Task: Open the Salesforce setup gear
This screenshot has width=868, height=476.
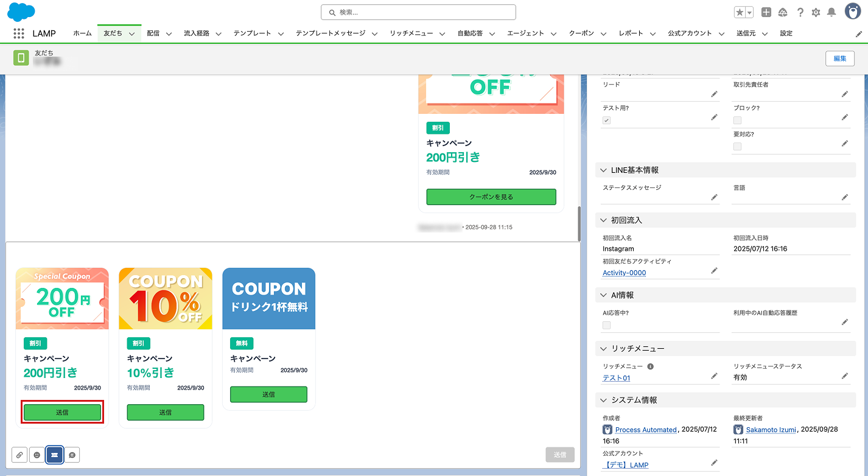Action: [x=816, y=12]
